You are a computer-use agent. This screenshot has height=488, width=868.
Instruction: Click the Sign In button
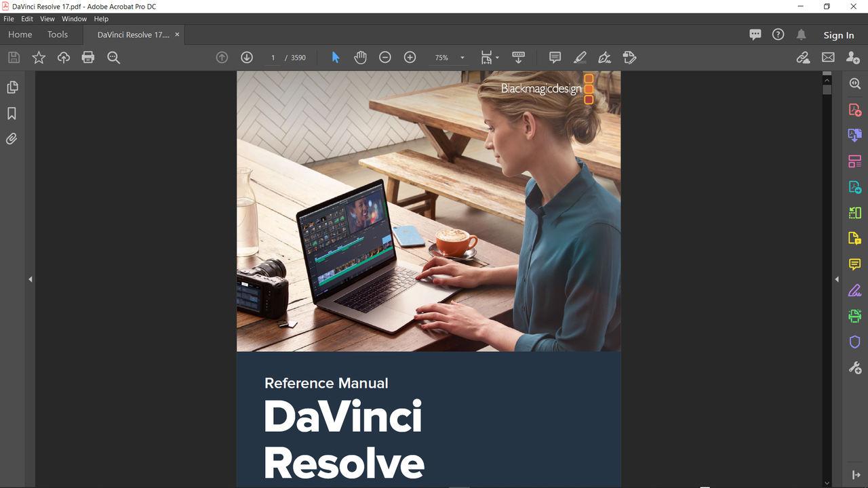(x=839, y=35)
